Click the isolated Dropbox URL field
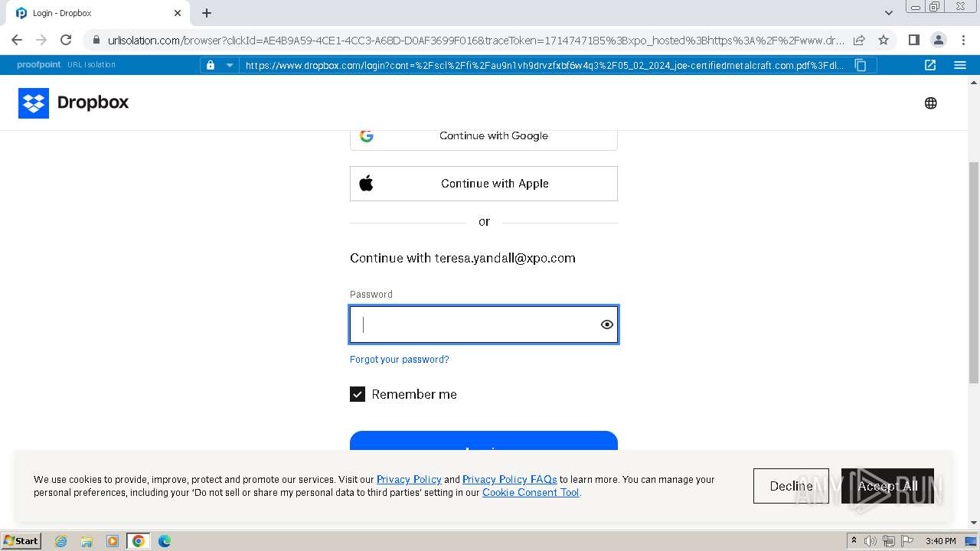This screenshot has height=551, width=980. (x=545, y=65)
